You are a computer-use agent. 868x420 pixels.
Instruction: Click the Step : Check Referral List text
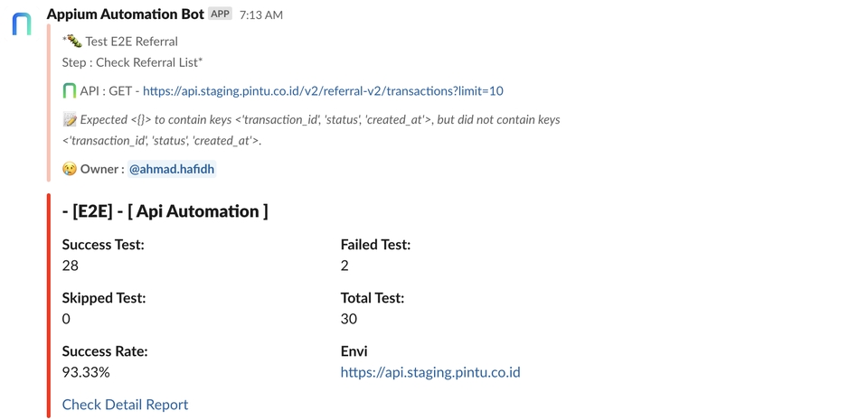tap(132, 62)
